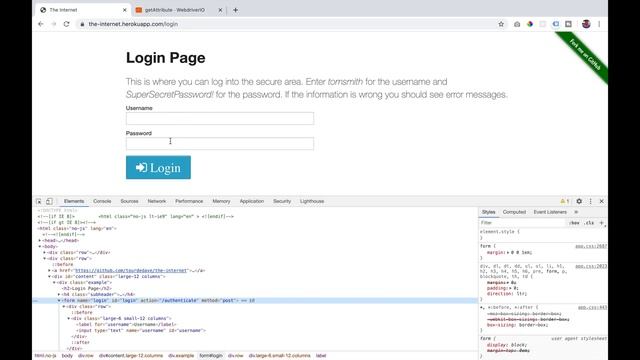Screen dimensions: 640x360
Task: Select the Styles sub-tab
Action: [489, 212]
